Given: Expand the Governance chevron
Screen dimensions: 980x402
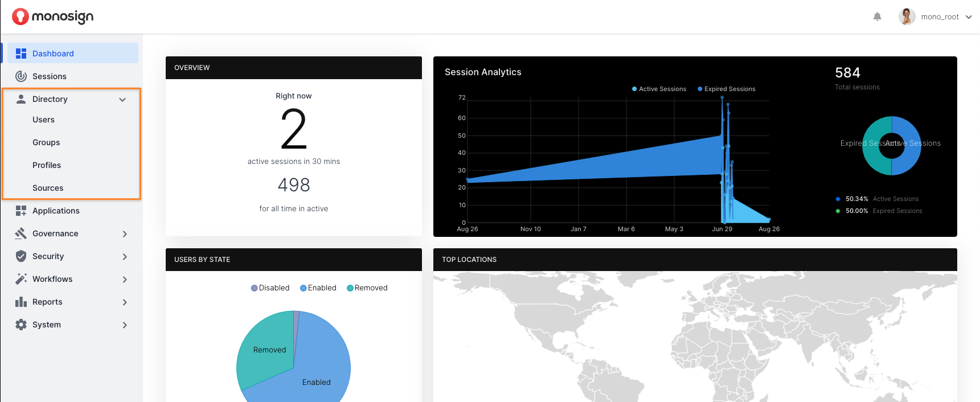Looking at the screenshot, I should [x=125, y=234].
